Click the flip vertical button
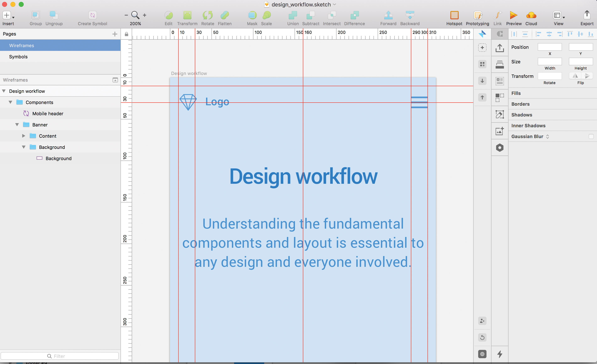The height and width of the screenshot is (364, 597). click(587, 76)
